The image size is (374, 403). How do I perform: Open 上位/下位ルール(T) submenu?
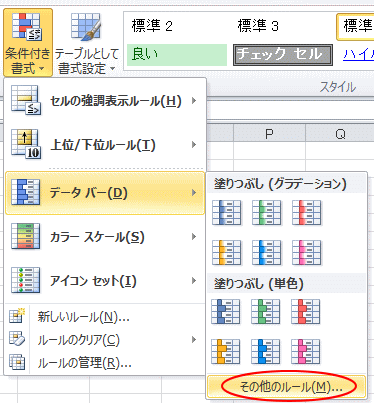105,145
